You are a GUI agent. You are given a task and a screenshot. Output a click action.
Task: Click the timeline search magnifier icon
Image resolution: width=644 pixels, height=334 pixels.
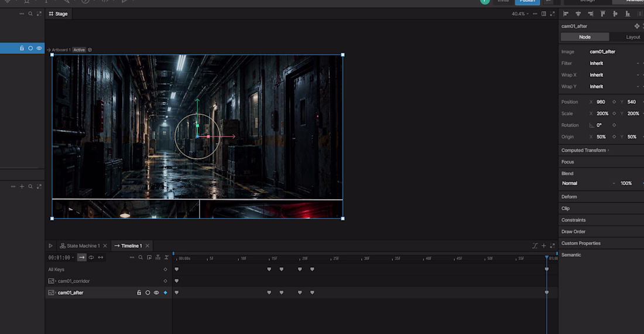point(141,258)
